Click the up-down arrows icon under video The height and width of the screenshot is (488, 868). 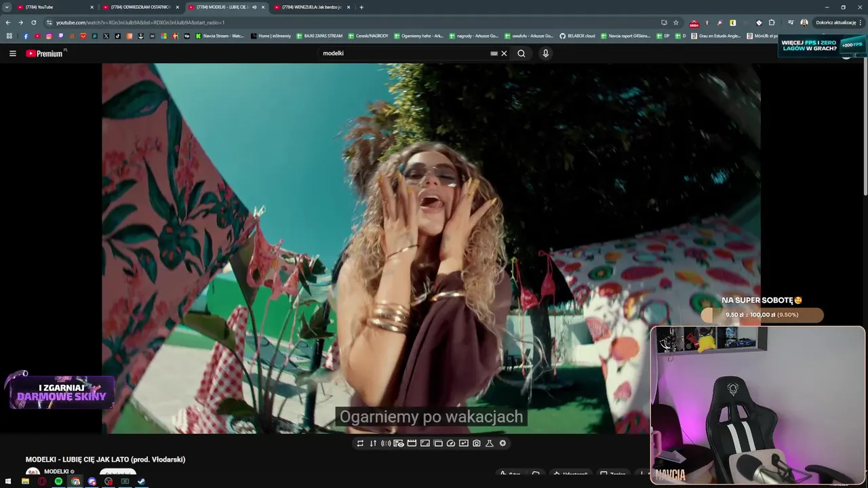(373, 443)
